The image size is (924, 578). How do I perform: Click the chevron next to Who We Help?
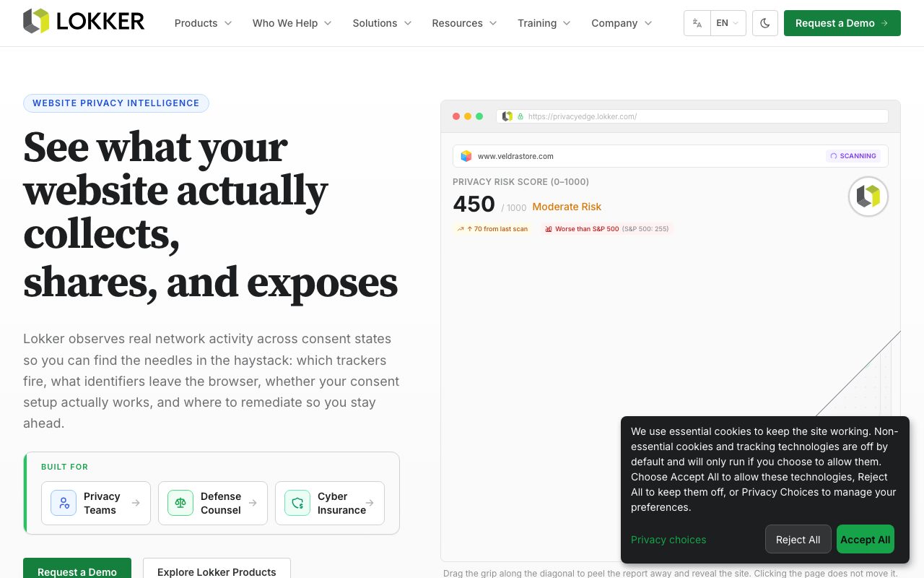point(328,23)
